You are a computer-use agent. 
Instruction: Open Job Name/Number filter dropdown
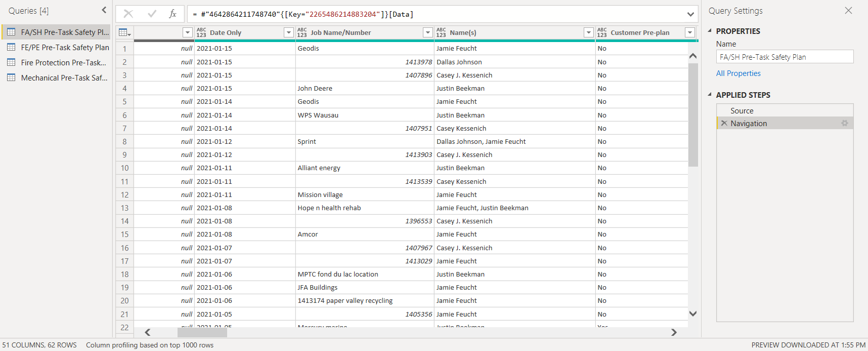428,32
